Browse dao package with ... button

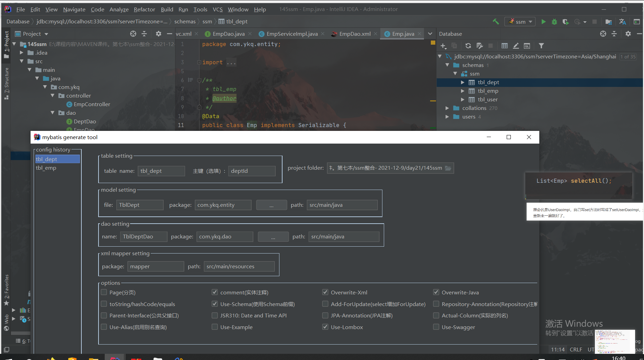(273, 237)
